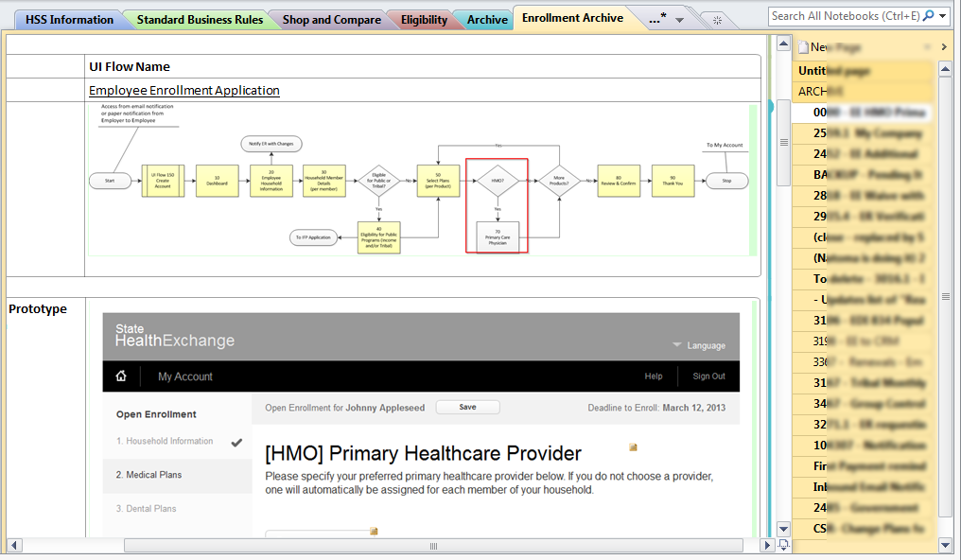Open the Language dropdown in the prototype
The width and height of the screenshot is (961, 560).
tap(699, 345)
